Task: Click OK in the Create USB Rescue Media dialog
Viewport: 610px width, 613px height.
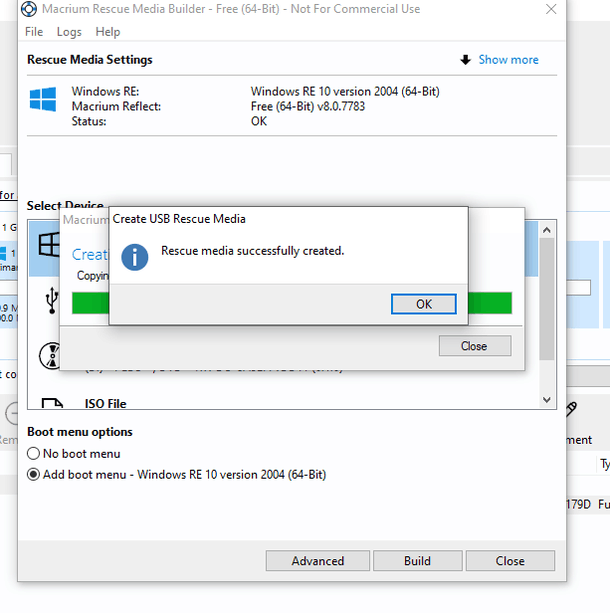Action: coord(423,304)
